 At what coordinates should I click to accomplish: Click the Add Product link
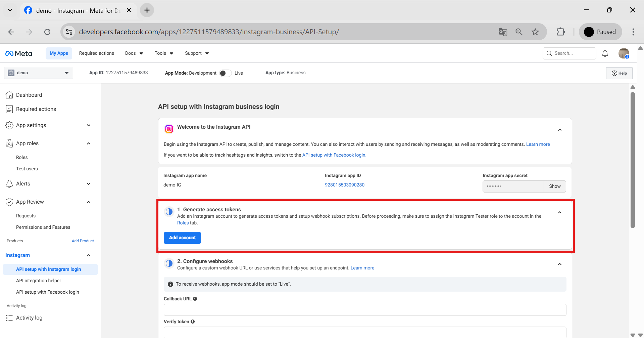click(83, 241)
